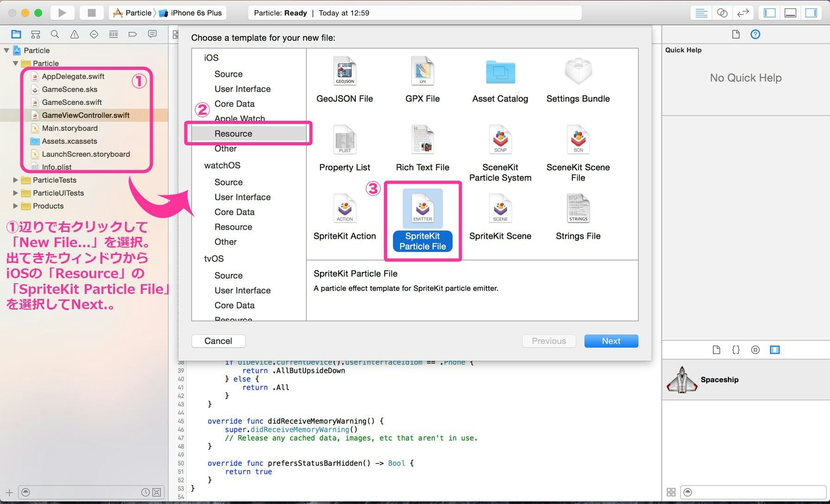Choose the SpriteKit Action template
This screenshot has width=830, height=504.
tap(345, 217)
